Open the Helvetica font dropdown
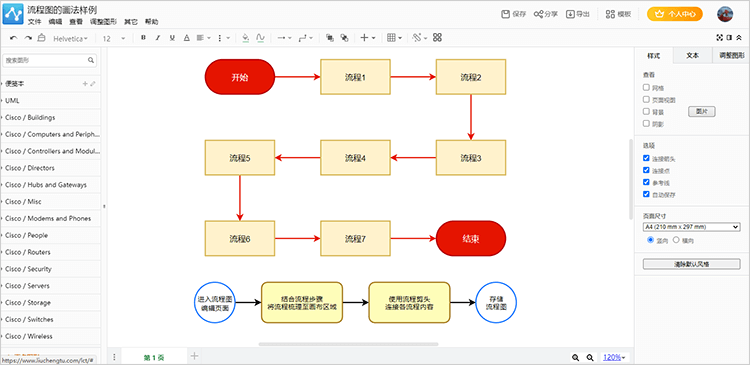This screenshot has height=365, width=750. tap(70, 38)
